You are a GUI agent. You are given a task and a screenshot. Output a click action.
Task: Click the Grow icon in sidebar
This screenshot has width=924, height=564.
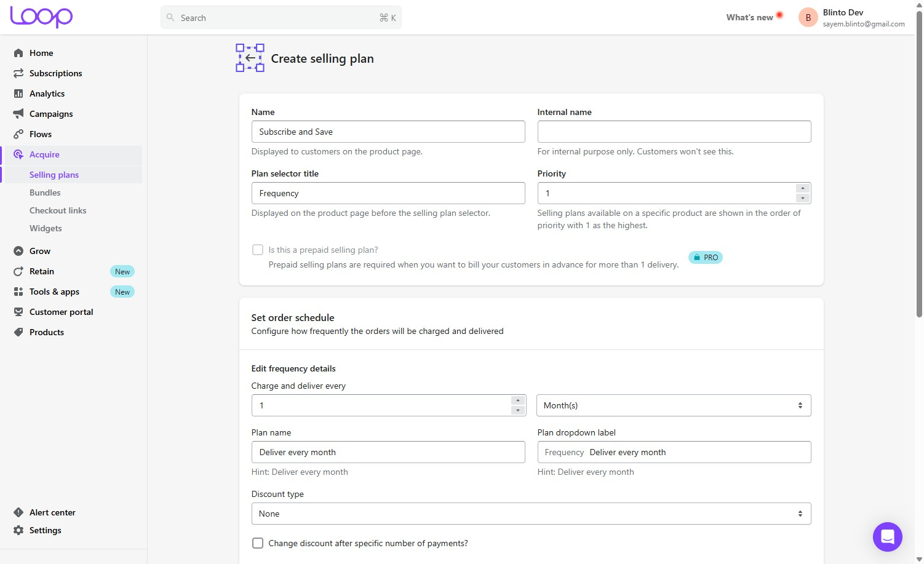point(18,251)
